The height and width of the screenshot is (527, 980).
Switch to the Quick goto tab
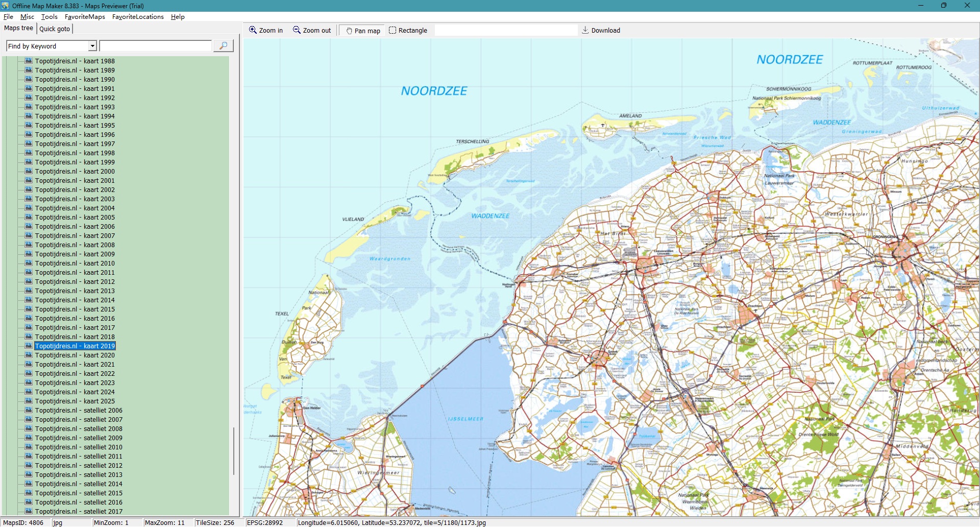pos(55,29)
